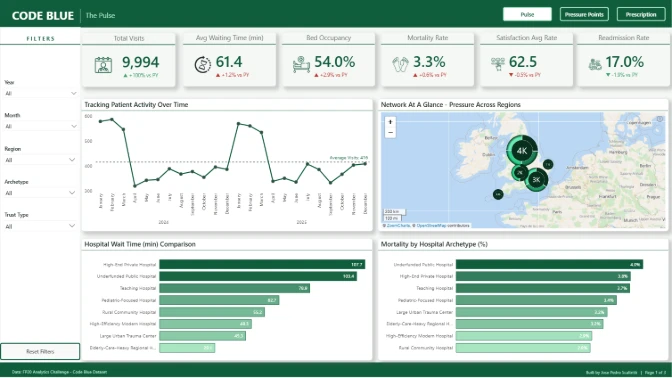Switch to the Prescription page
The image size is (672, 378).
click(641, 15)
